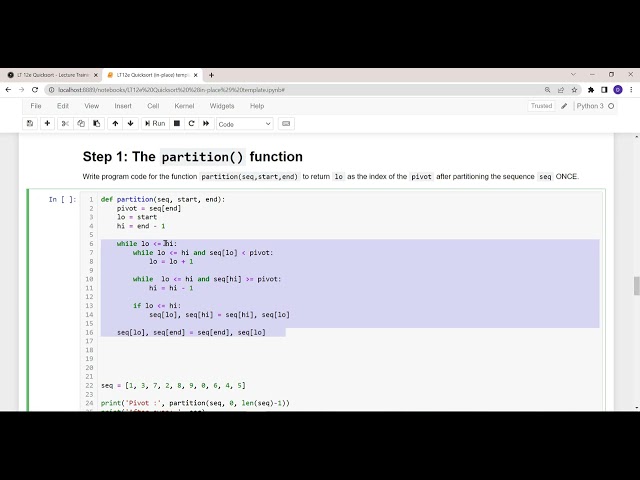Go back in browser history
Screen dimensions: 640x480
tap(8, 90)
